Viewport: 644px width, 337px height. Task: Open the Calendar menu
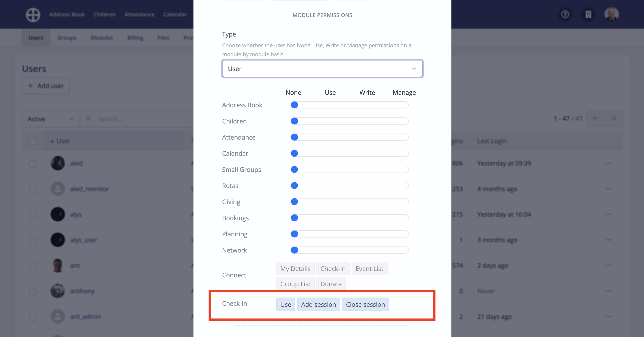pyautogui.click(x=175, y=15)
